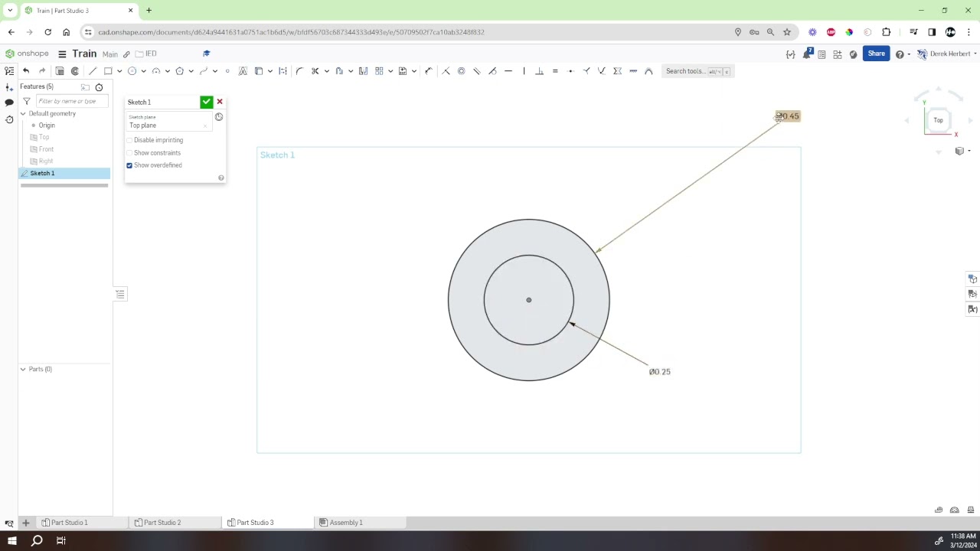Select the Ø0.45 dimension label
The height and width of the screenshot is (551, 980).
788,116
